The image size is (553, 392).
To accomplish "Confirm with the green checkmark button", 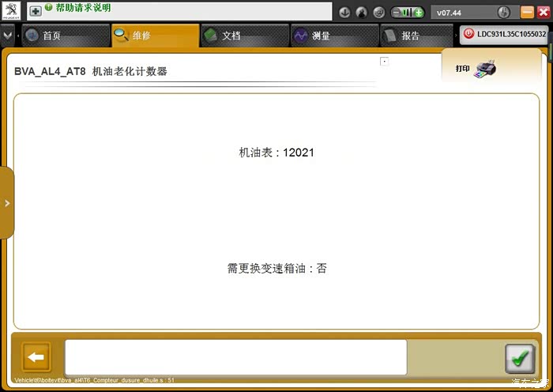I will tap(519, 358).
